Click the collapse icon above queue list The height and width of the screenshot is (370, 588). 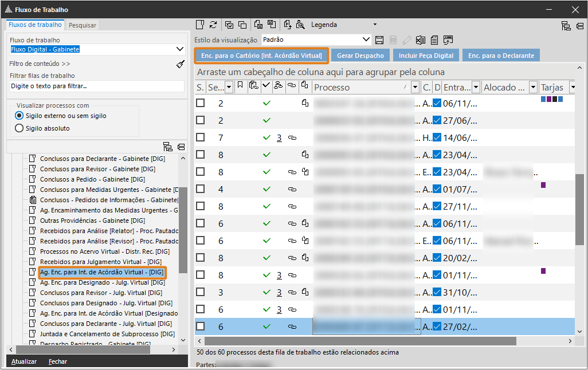pyautogui.click(x=181, y=147)
